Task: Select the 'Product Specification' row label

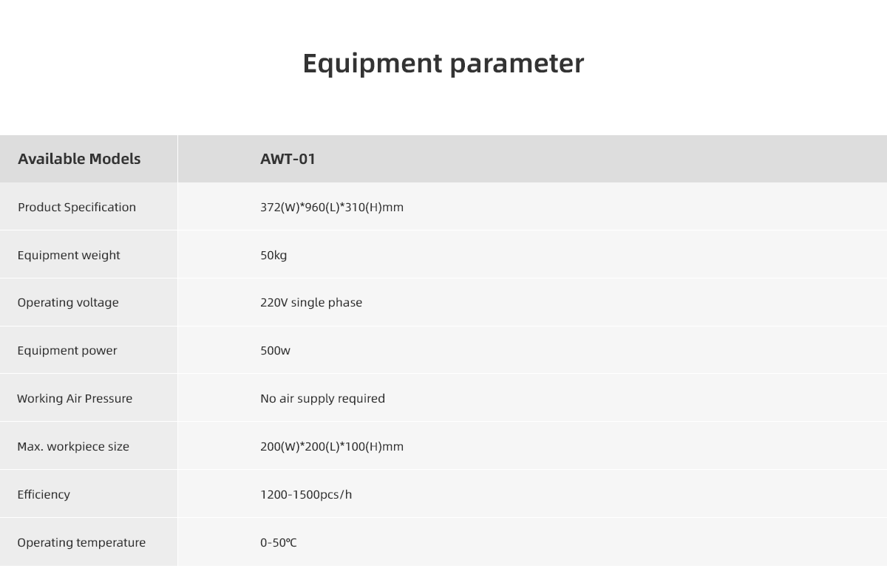Action: [77, 207]
